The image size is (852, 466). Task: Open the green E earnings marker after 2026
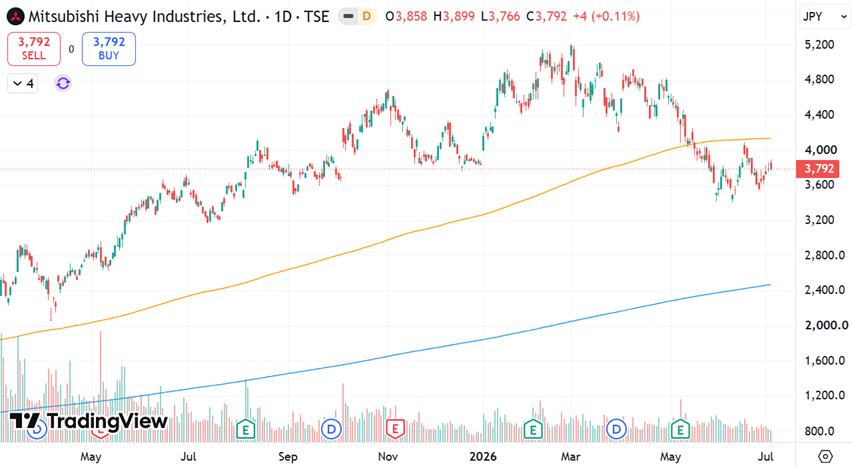pos(532,430)
